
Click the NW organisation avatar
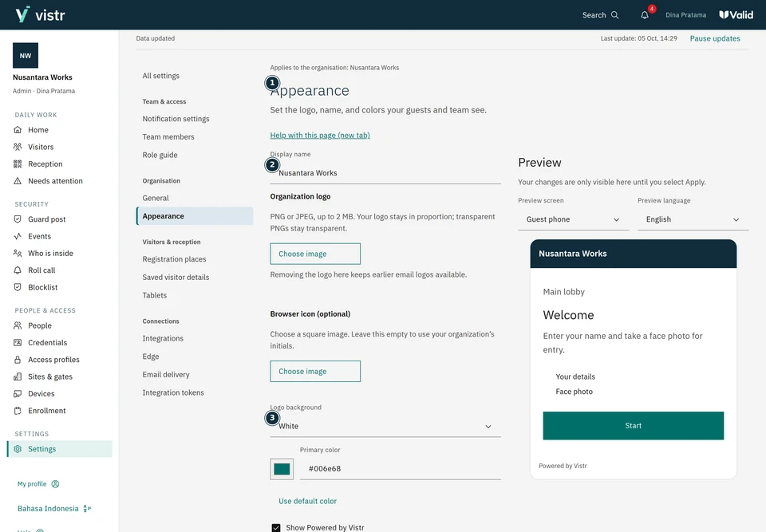(26, 55)
